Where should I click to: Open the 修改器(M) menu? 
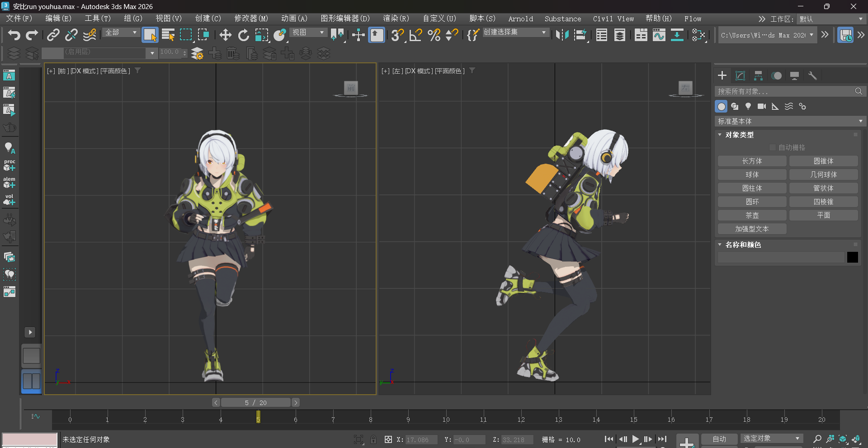[x=251, y=19]
